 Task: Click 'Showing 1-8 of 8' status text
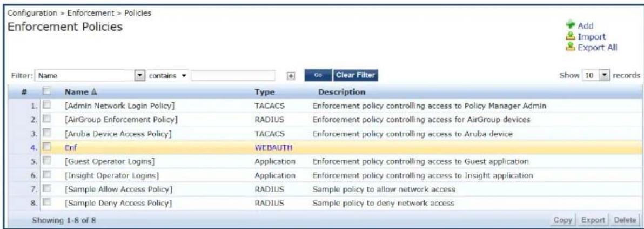tap(64, 220)
